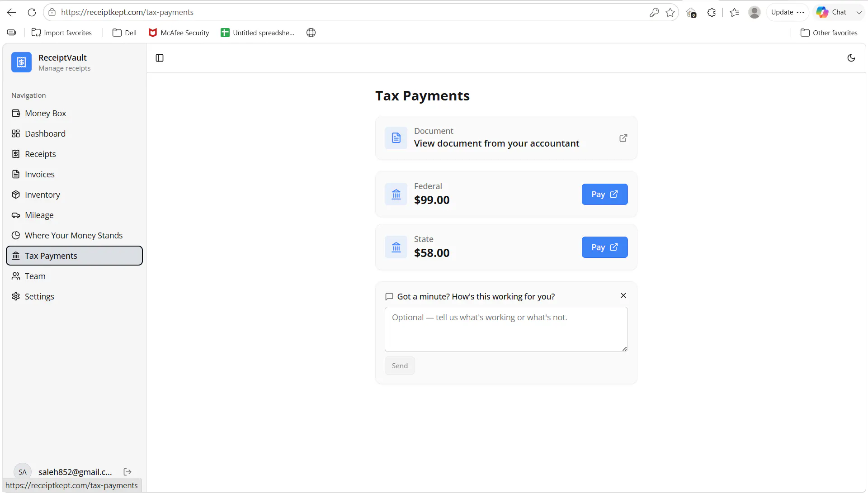Open the favorites list icon
This screenshot has height=494, width=868.
(735, 12)
